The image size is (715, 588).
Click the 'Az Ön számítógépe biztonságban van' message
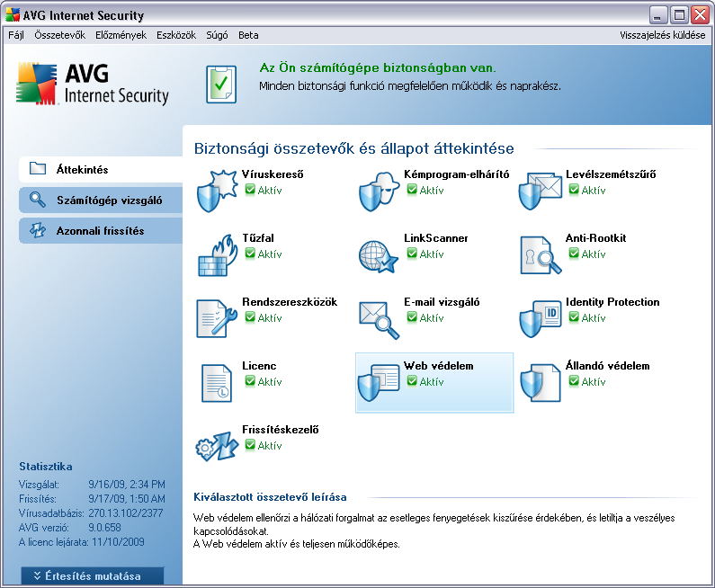(378, 68)
